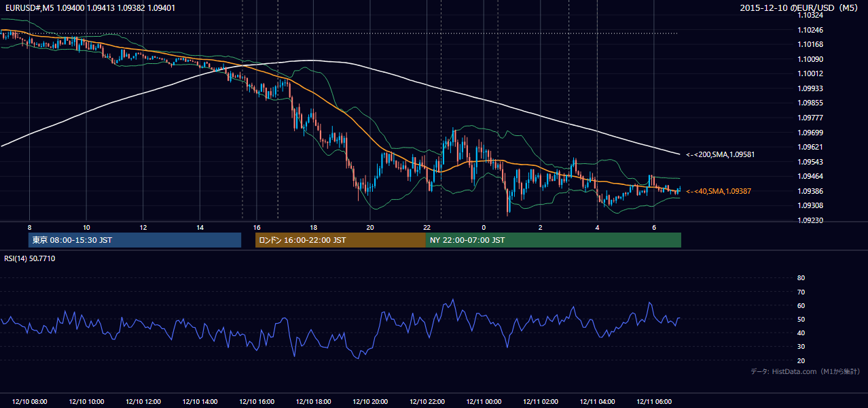
Task: Click the 12/10 08:00 time label
Action: [x=30, y=402]
